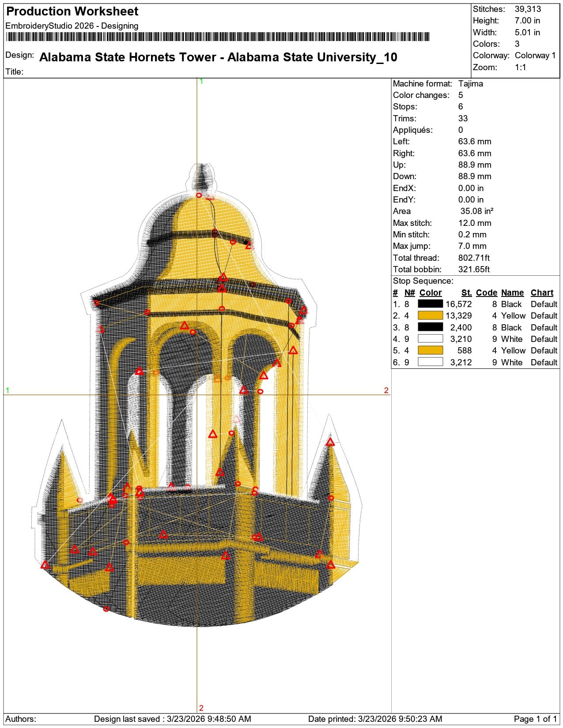Click the stitch count 13,329 in row 2
563x728 pixels.
coord(459,316)
